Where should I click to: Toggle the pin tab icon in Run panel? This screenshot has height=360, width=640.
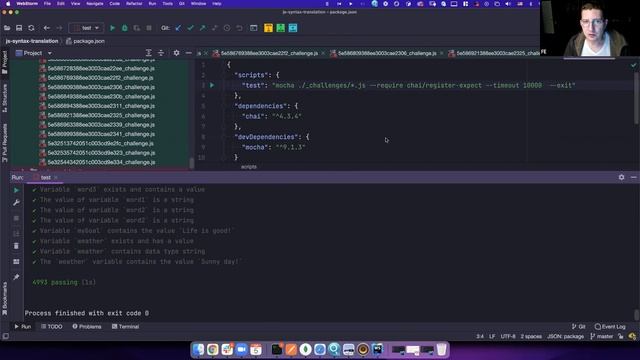coord(16,277)
